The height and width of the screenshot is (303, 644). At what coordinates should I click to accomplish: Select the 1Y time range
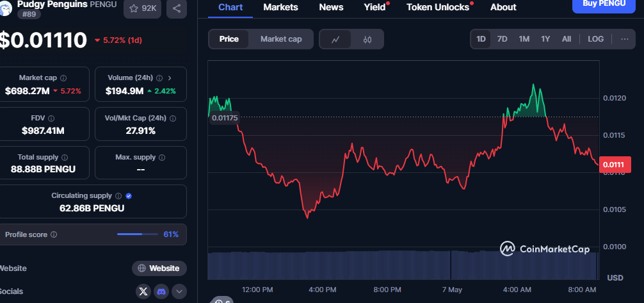coord(545,39)
